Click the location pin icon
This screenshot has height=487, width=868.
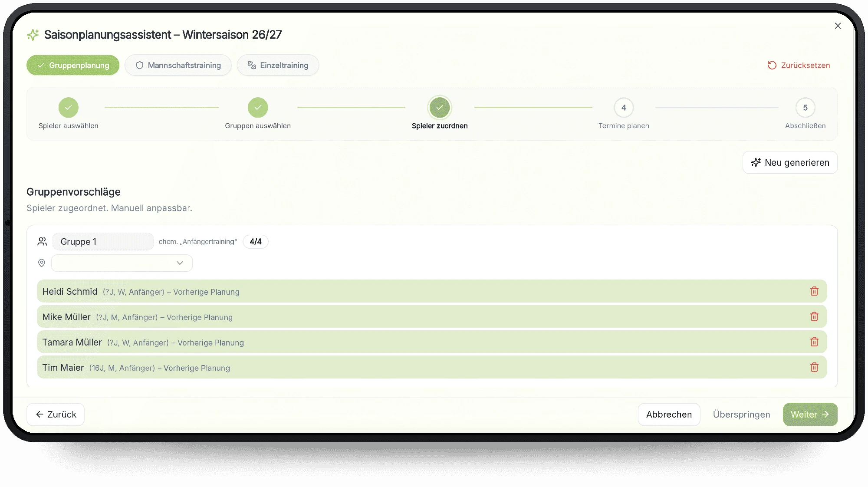tap(42, 263)
